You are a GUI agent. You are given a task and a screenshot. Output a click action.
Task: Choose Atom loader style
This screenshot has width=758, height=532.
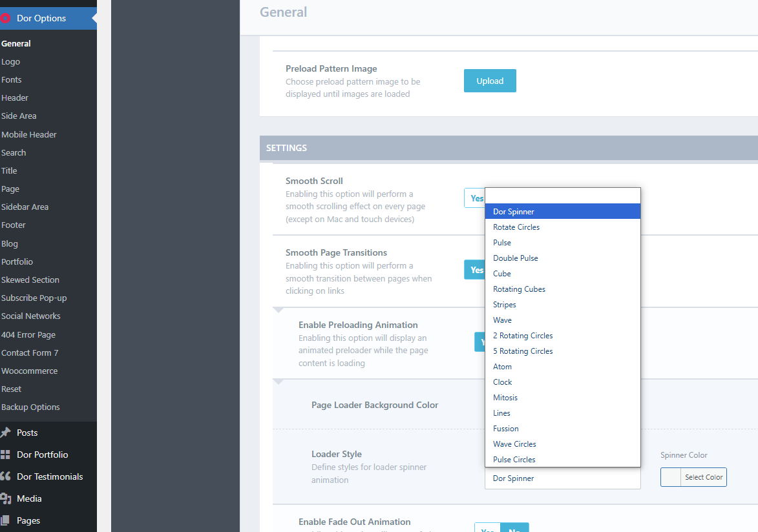pos(563,366)
